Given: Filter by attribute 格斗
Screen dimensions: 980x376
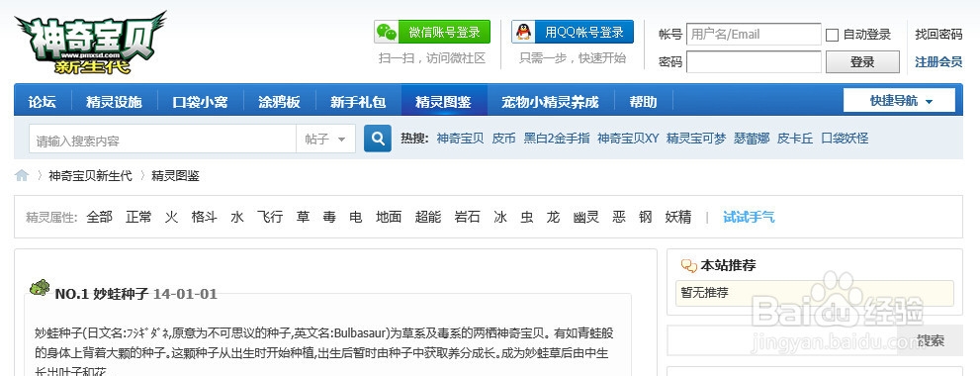Looking at the screenshot, I should (205, 217).
